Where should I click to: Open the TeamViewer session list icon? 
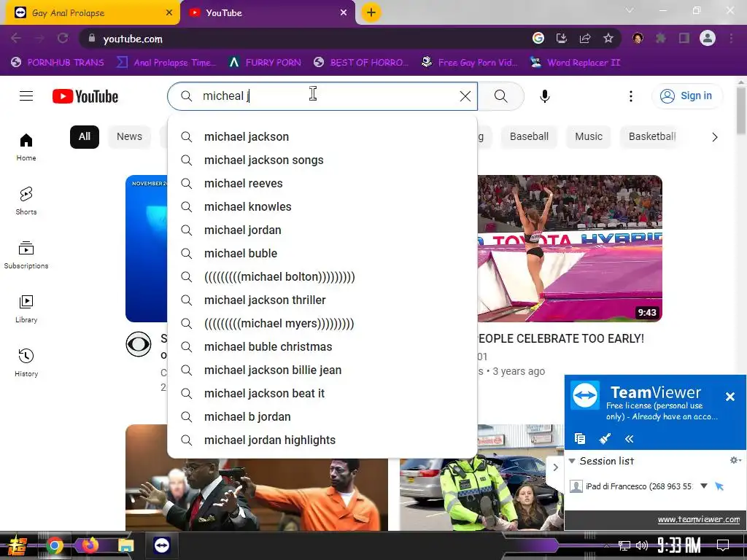pos(580,438)
